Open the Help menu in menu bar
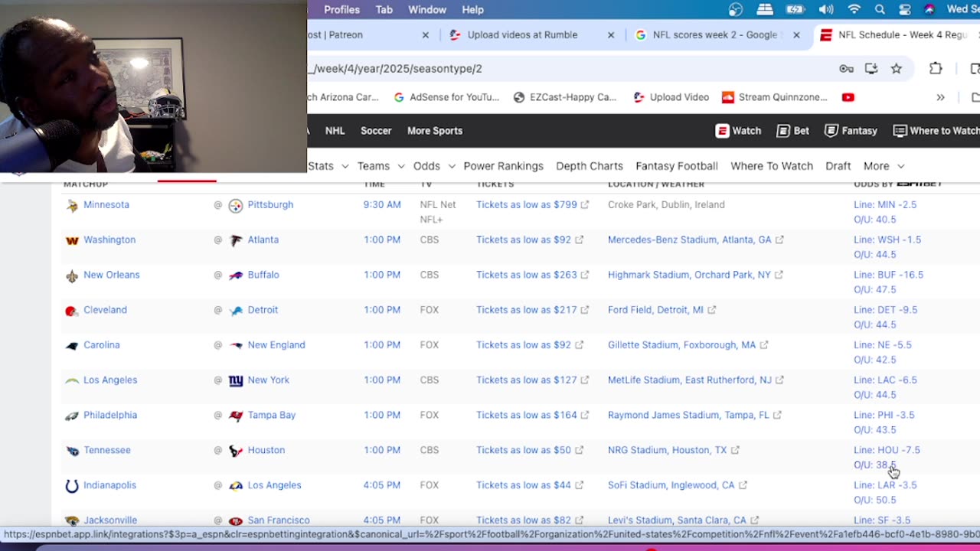980x551 pixels. click(x=472, y=10)
